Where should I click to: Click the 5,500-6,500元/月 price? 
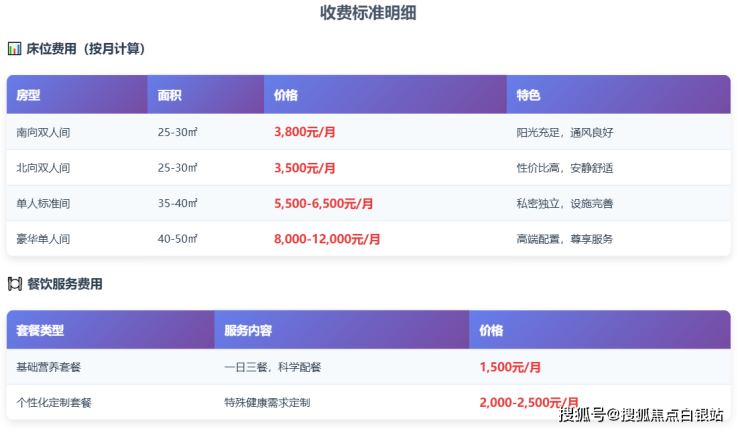[x=324, y=204]
